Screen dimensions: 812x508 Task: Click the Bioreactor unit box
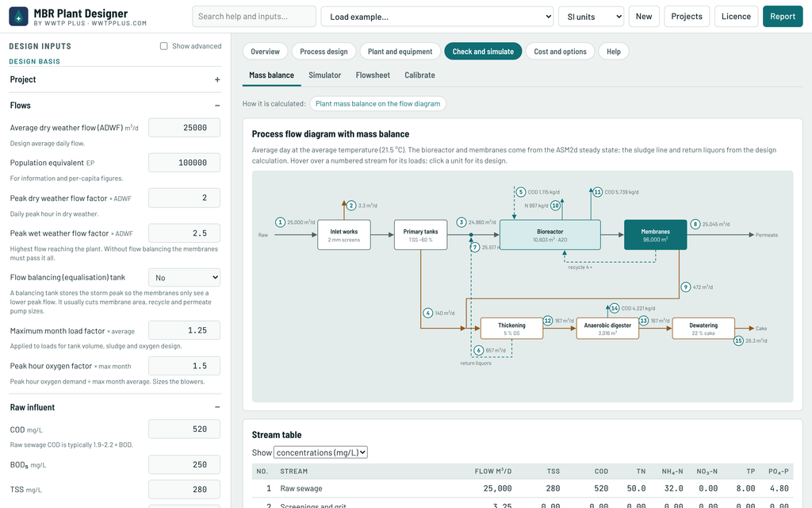[550, 235]
